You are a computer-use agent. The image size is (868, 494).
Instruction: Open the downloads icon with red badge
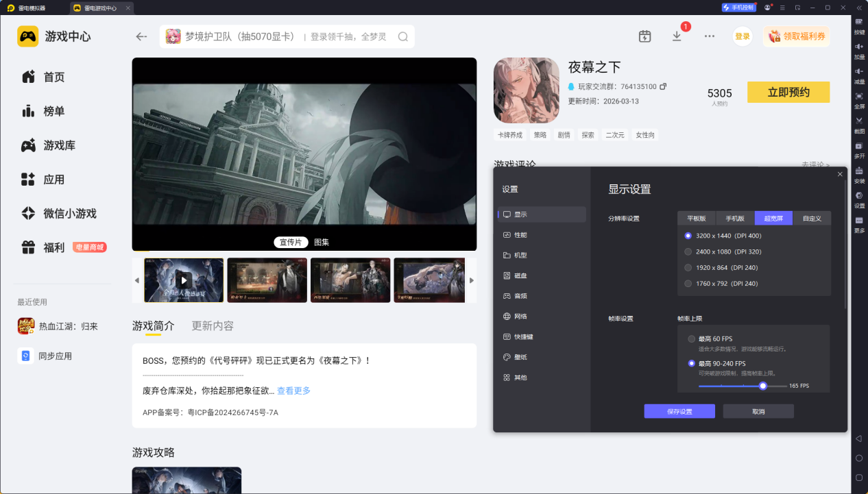click(x=677, y=36)
